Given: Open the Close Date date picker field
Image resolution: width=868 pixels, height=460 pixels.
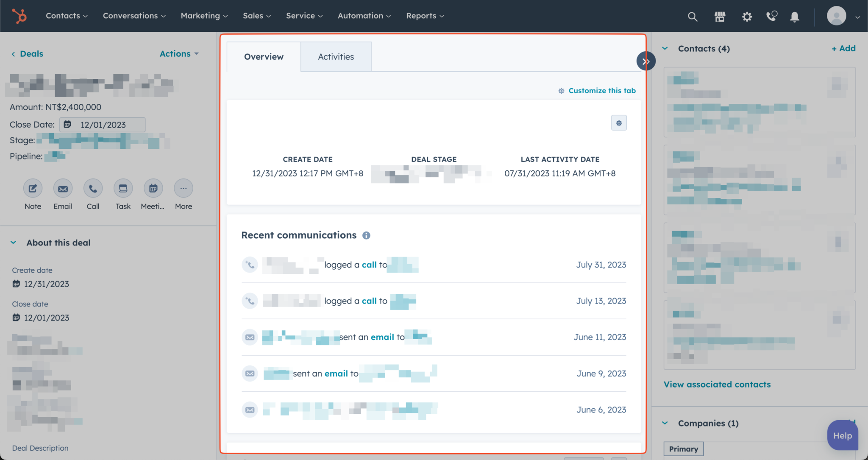Looking at the screenshot, I should pos(102,124).
